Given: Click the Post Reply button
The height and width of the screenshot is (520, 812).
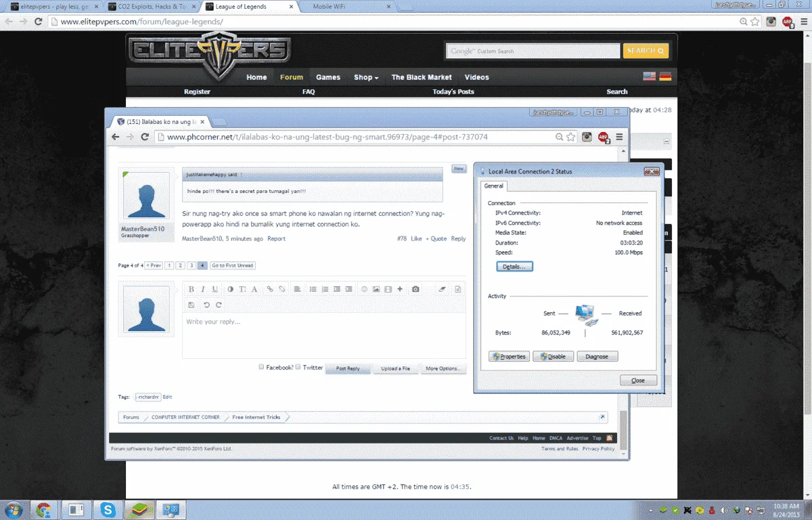Looking at the screenshot, I should pyautogui.click(x=348, y=368).
